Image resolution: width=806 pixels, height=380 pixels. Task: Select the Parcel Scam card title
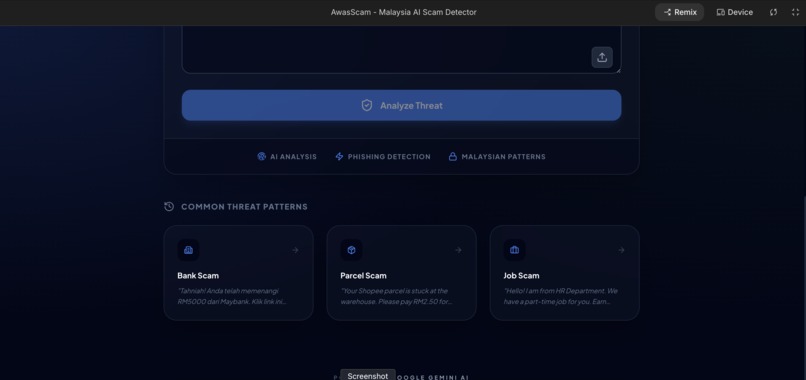tap(363, 276)
